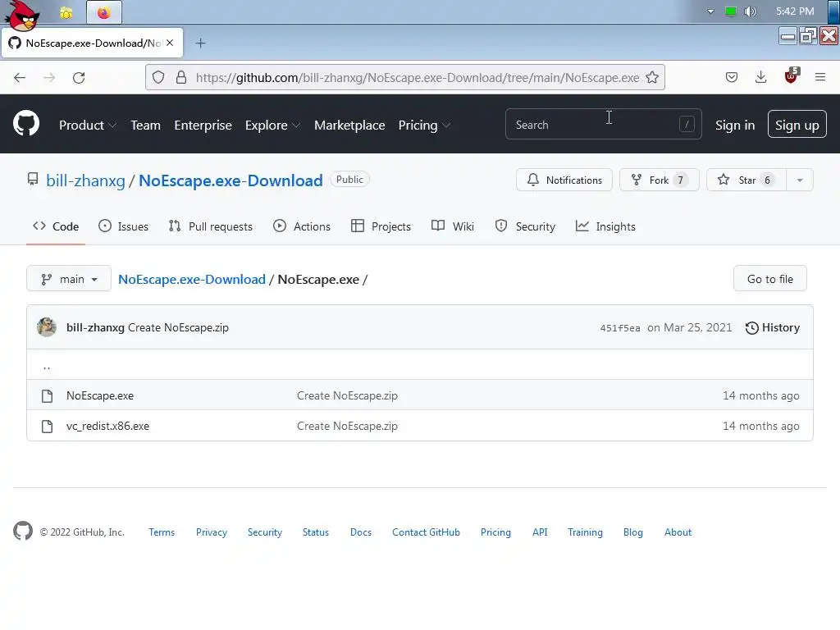Switch to the Actions tab
Viewport: 840px width, 630px height.
(302, 226)
